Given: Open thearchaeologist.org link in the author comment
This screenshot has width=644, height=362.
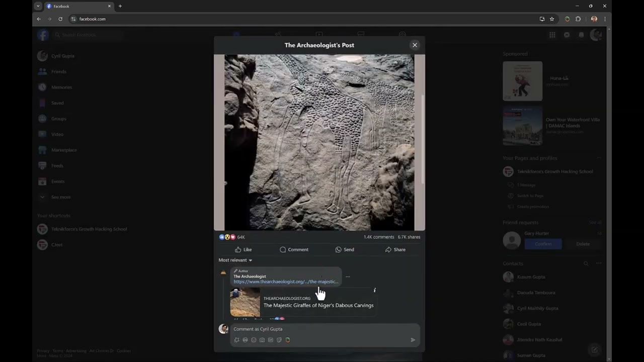Looking at the screenshot, I should (x=286, y=282).
